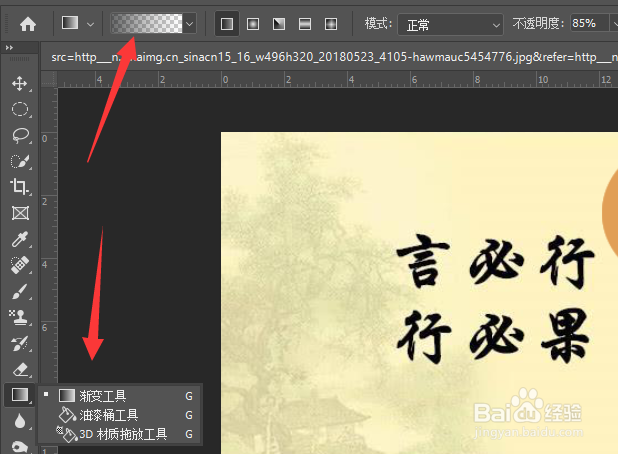Select the History Brush tool
This screenshot has width=618, height=454.
coord(20,343)
